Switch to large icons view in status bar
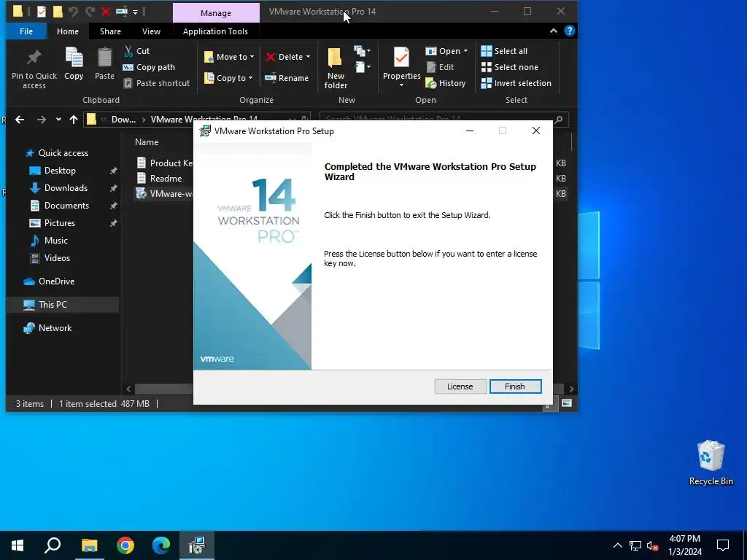Viewport: 747px width, 560px height. pos(566,403)
